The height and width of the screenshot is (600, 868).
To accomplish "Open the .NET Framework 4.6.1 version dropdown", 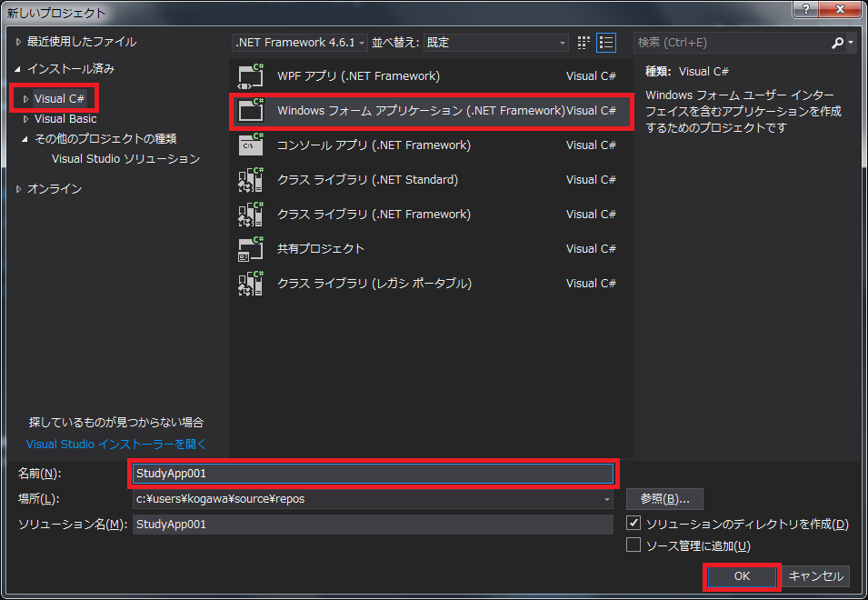I will 301,43.
